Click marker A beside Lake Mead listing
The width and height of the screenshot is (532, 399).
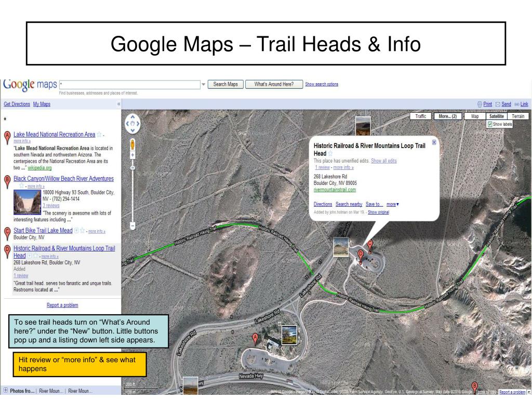(7, 138)
